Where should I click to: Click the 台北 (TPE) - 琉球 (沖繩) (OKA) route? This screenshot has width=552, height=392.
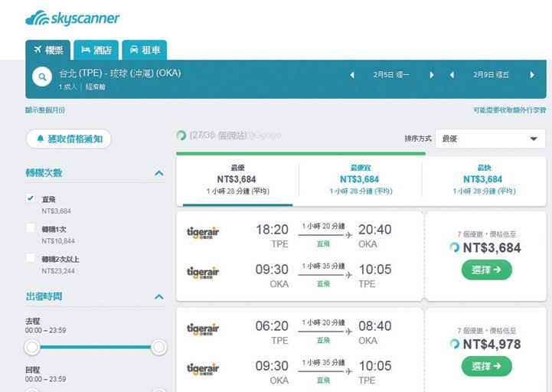120,73
